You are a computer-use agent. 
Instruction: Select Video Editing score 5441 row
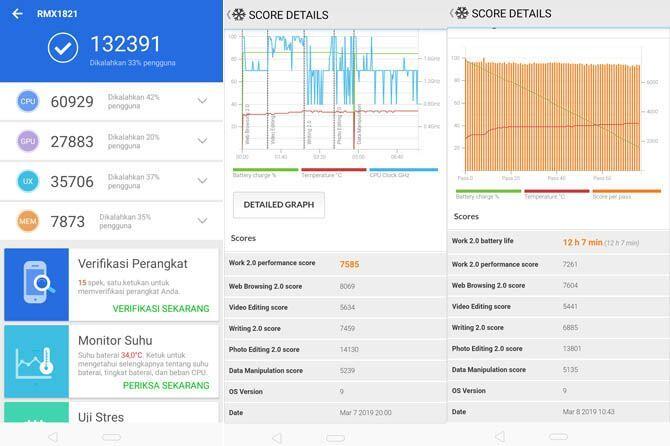click(x=558, y=307)
